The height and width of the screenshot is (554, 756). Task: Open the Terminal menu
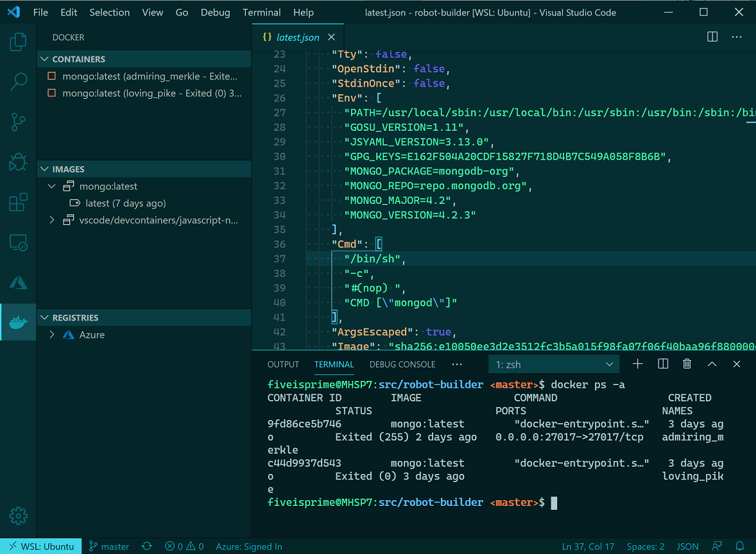click(262, 12)
